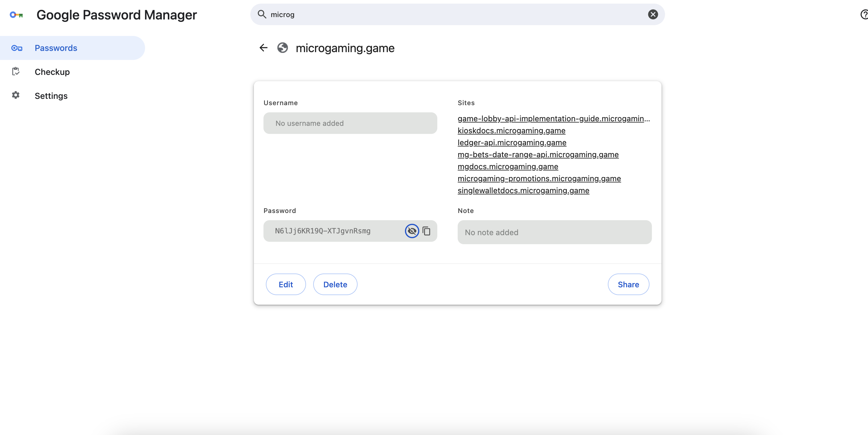
Task: Copy the password with the copy icon
Action: [x=426, y=231]
